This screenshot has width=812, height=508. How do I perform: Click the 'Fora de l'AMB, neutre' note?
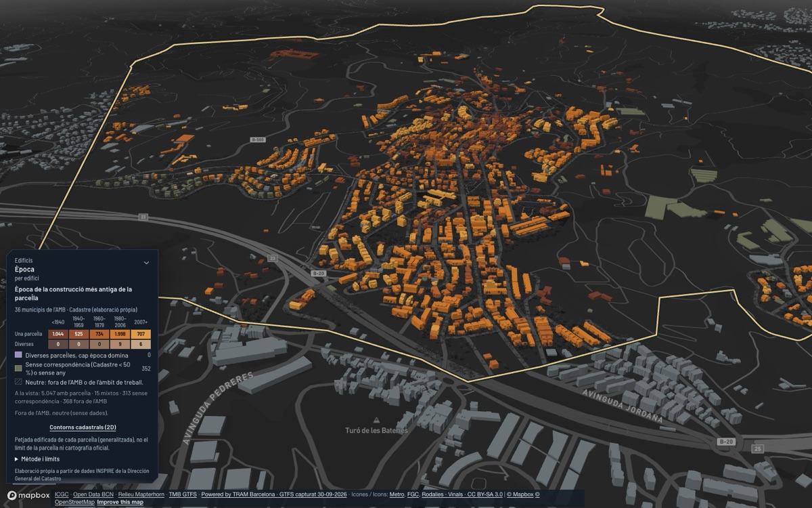click(x=62, y=412)
